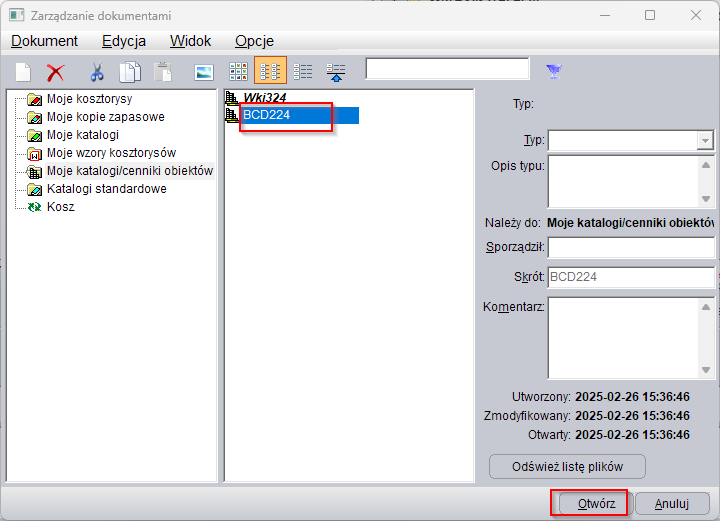The image size is (720, 521).
Task: Click the Copy documents icon
Action: (130, 72)
